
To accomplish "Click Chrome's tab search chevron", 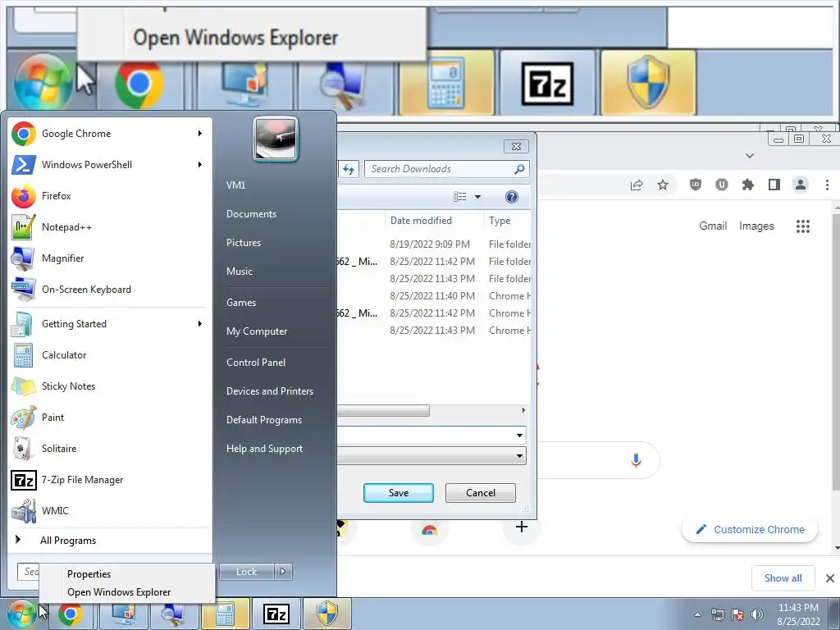I will (750, 156).
